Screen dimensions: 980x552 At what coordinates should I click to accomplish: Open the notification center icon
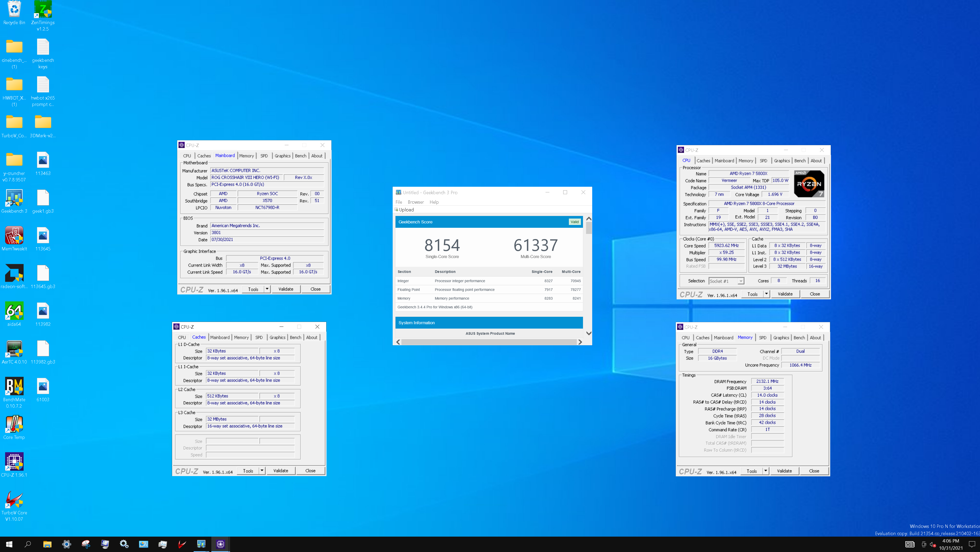972,544
